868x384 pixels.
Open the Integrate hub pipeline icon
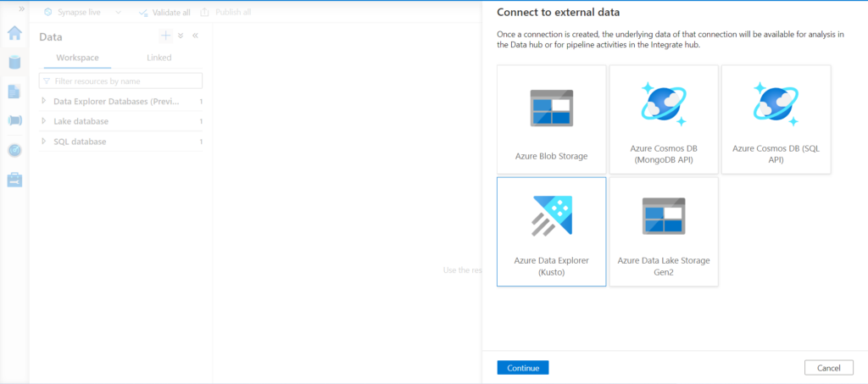[x=14, y=121]
